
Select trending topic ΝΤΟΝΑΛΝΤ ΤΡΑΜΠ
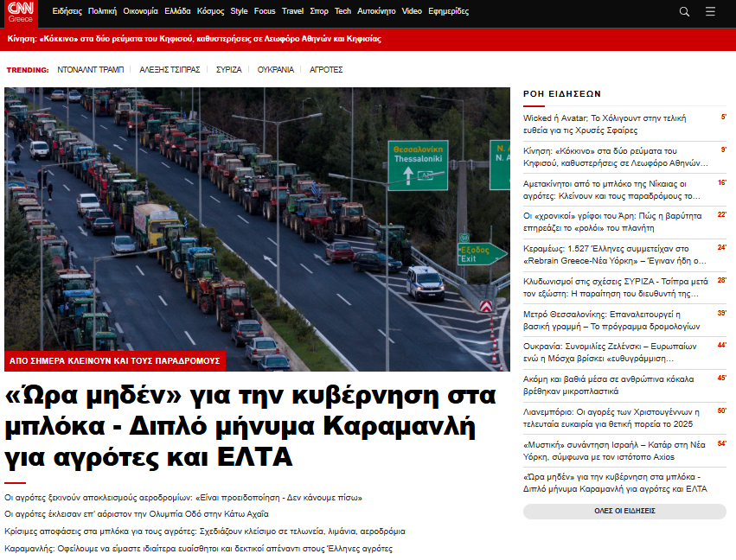[x=90, y=69]
